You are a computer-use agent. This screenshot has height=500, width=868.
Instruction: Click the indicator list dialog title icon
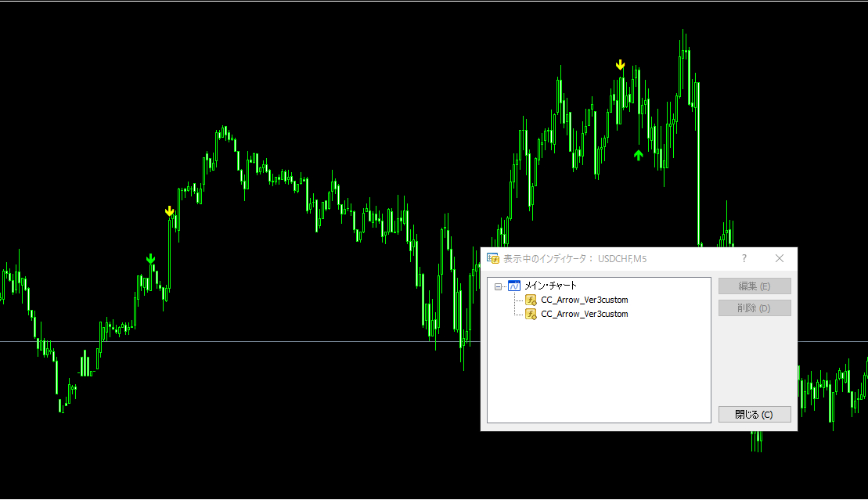(x=493, y=258)
